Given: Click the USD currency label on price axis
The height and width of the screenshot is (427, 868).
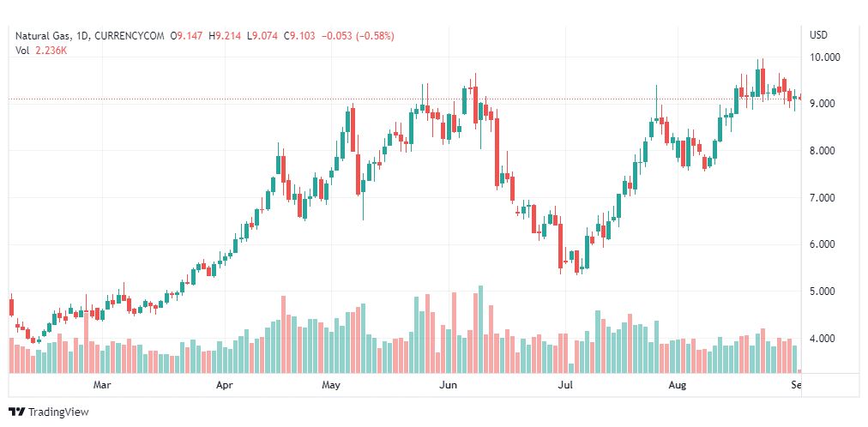Looking at the screenshot, I should pyautogui.click(x=818, y=35).
